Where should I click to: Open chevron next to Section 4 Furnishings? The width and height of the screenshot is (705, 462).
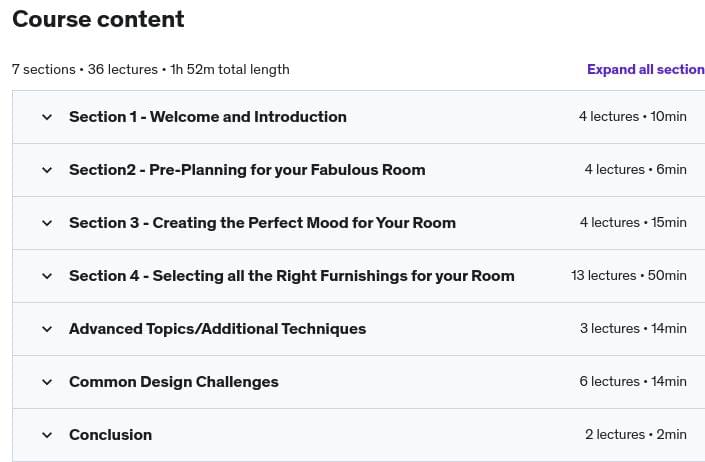click(x=46, y=276)
